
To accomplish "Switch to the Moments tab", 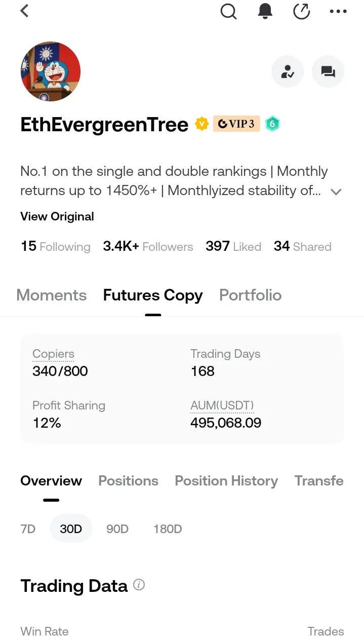I will point(52,295).
